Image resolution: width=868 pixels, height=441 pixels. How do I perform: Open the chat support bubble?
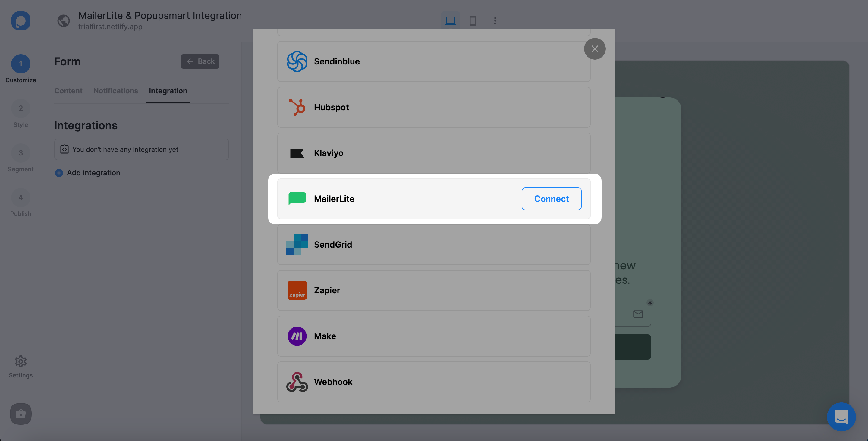(x=841, y=417)
